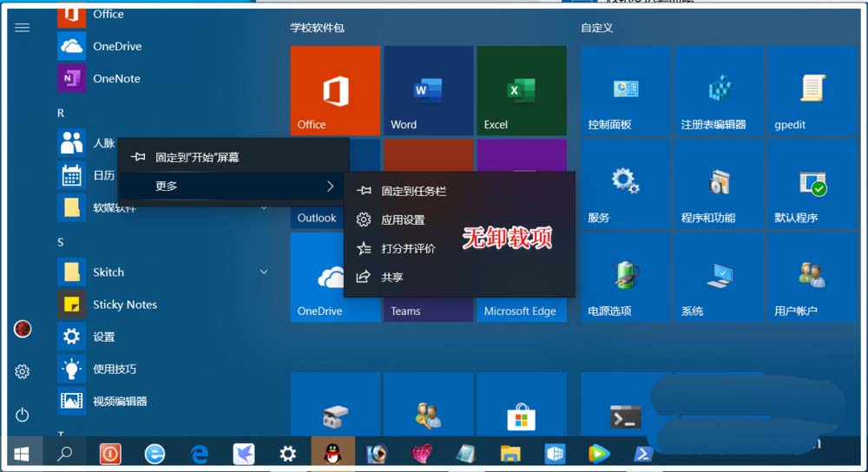The image size is (868, 472).
Task: Open Sticky Notes in the app list
Action: [163, 305]
